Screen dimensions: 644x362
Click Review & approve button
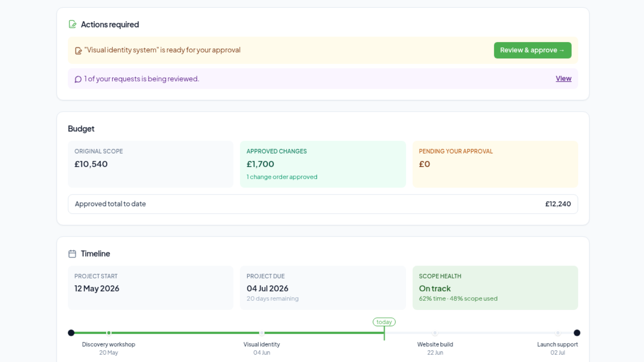pos(533,50)
